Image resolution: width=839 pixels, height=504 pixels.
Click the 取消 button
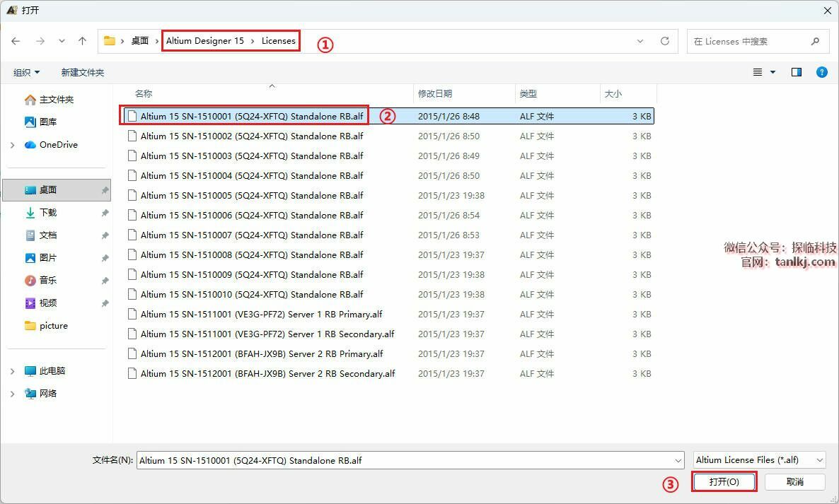tap(794, 481)
